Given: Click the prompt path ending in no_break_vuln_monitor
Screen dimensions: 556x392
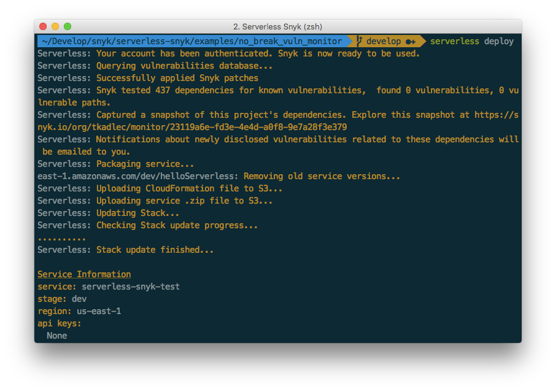Looking at the screenshot, I should coord(192,42).
